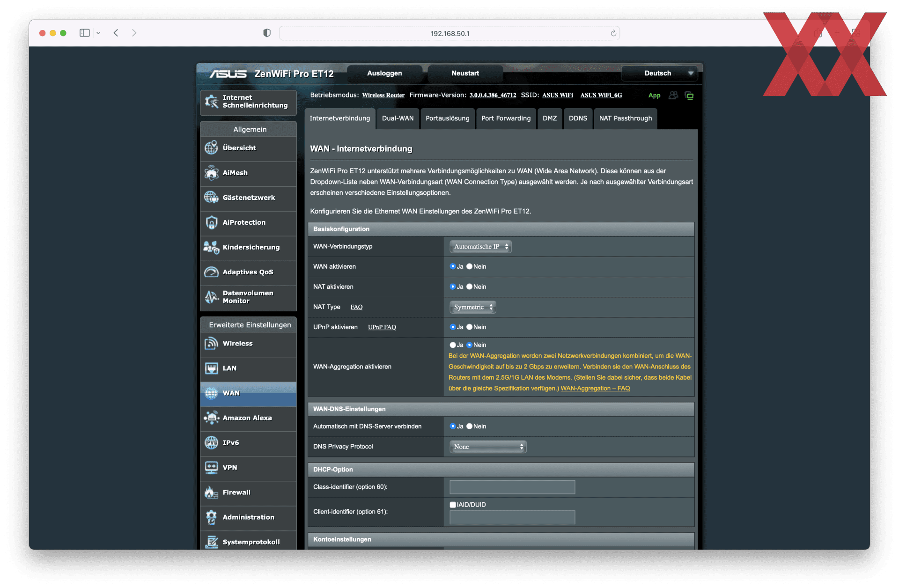
Task: Enable the IAID/DUID checkbox
Action: tap(453, 505)
